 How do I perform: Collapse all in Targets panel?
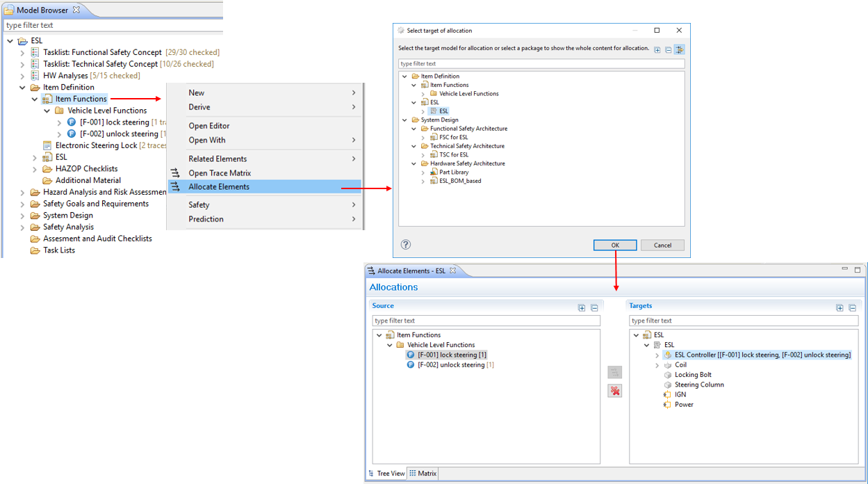coord(852,307)
